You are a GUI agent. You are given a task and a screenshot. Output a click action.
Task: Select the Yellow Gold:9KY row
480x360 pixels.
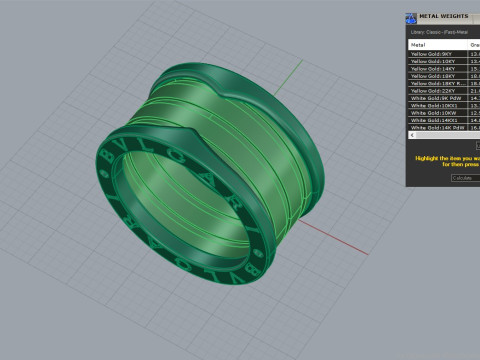pyautogui.click(x=444, y=54)
